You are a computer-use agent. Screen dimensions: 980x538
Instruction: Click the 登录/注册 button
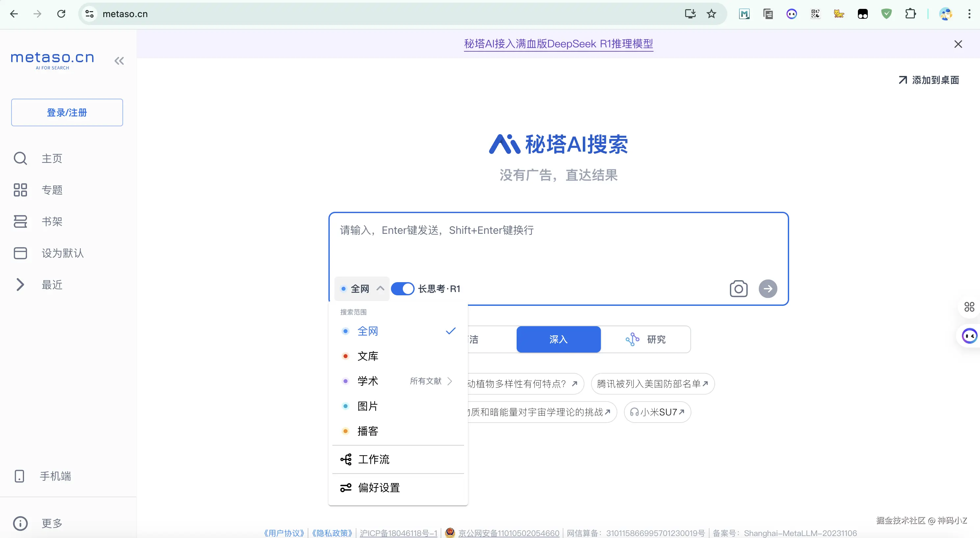67,112
